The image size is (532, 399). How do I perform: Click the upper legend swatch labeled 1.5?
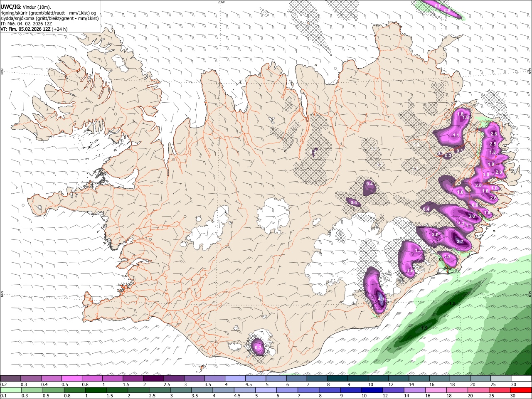coord(133,379)
